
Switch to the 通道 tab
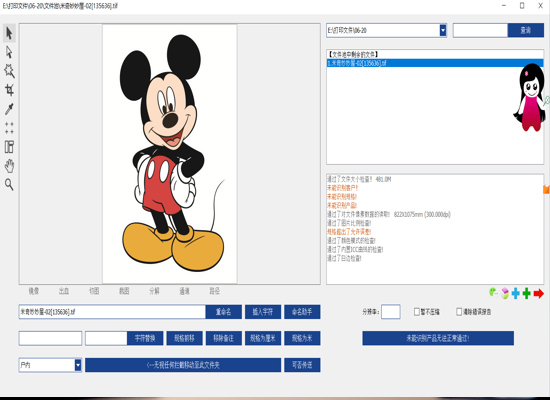185,291
